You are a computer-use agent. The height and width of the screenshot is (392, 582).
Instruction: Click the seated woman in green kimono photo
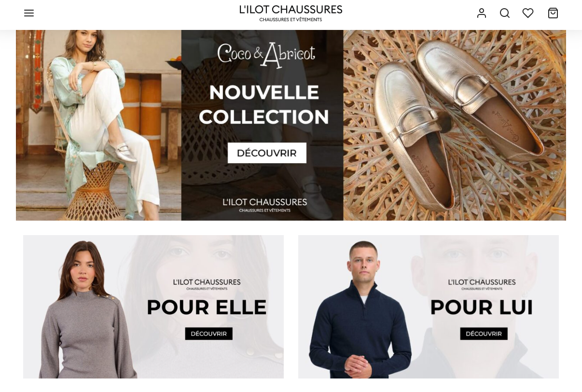pos(98,125)
